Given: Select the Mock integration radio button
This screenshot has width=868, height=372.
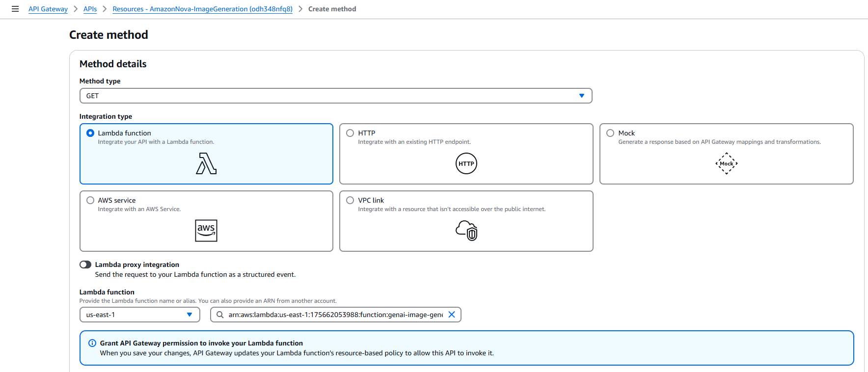Looking at the screenshot, I should click(610, 133).
